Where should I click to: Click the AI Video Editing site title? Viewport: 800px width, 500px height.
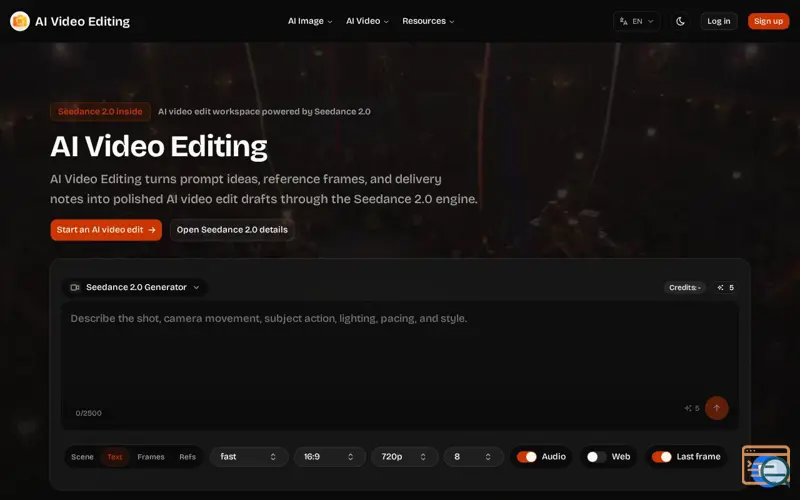click(x=82, y=21)
